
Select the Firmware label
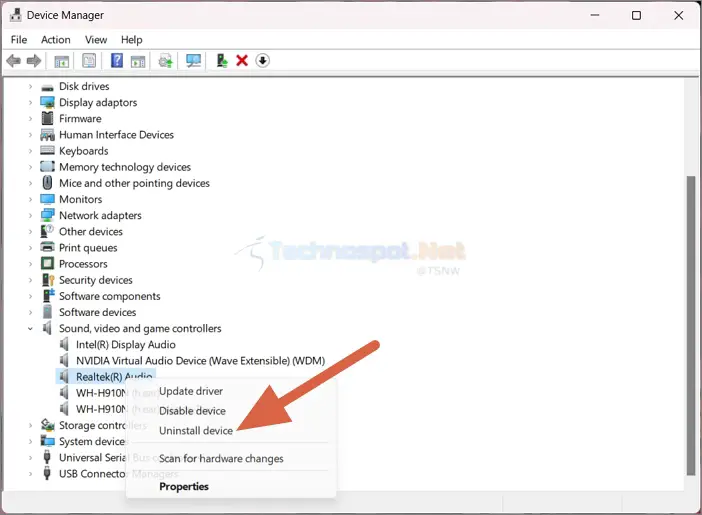tap(80, 119)
